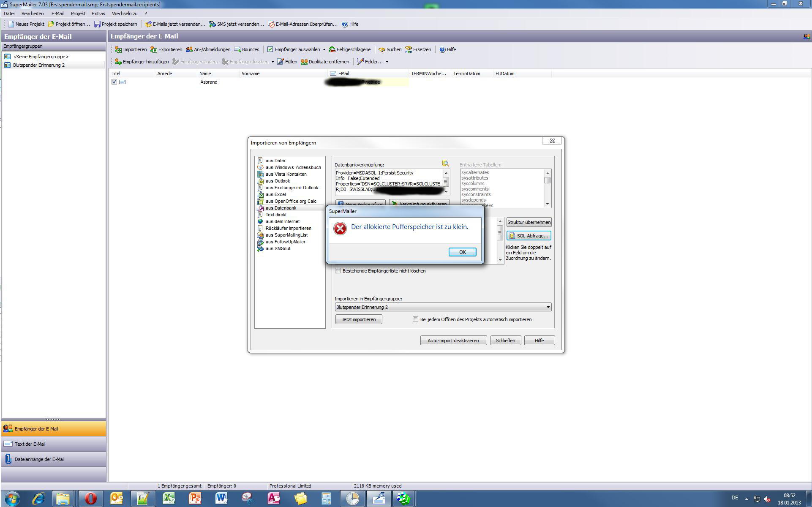Toggle the Asbrand recipient checkbox
The width and height of the screenshot is (812, 507).
click(x=114, y=82)
